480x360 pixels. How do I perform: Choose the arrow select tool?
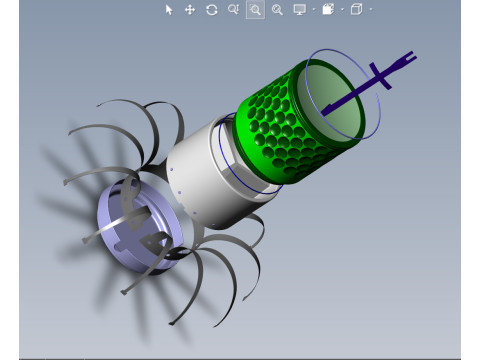169,10
